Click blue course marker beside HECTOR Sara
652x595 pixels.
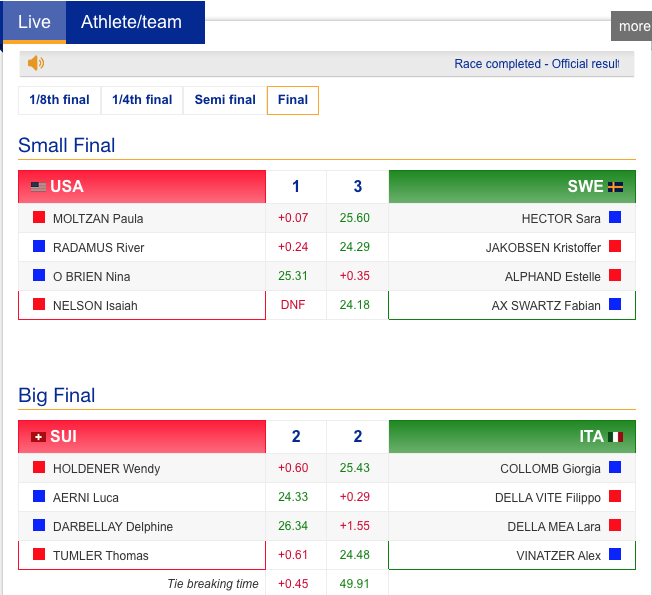point(615,218)
